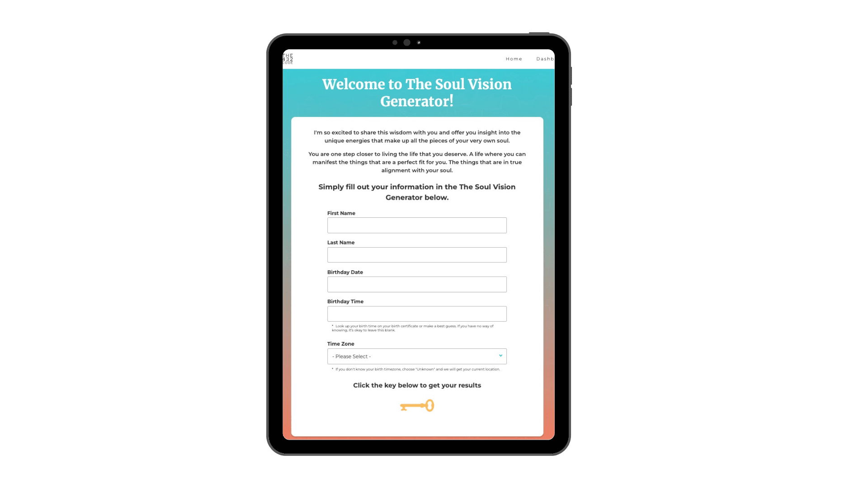This screenshot has width=868, height=488.
Task: Click the Soul Vision Generator title text
Action: click(417, 92)
